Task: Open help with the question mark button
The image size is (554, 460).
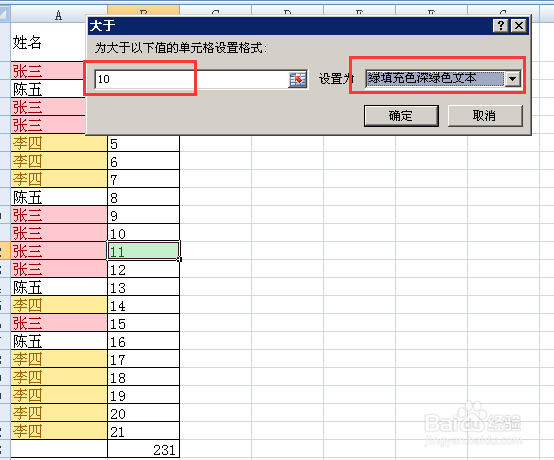Action: coord(501,25)
